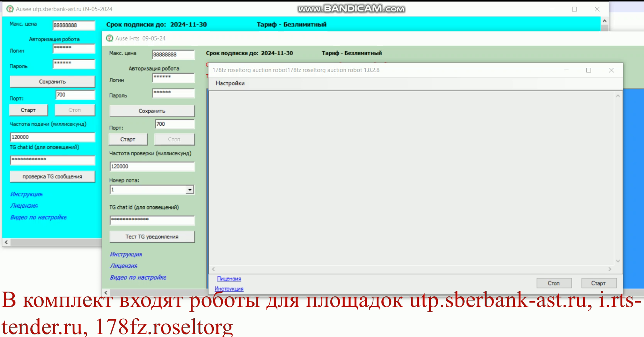
Task: Click Логин field in i-rts window
Action: click(173, 78)
